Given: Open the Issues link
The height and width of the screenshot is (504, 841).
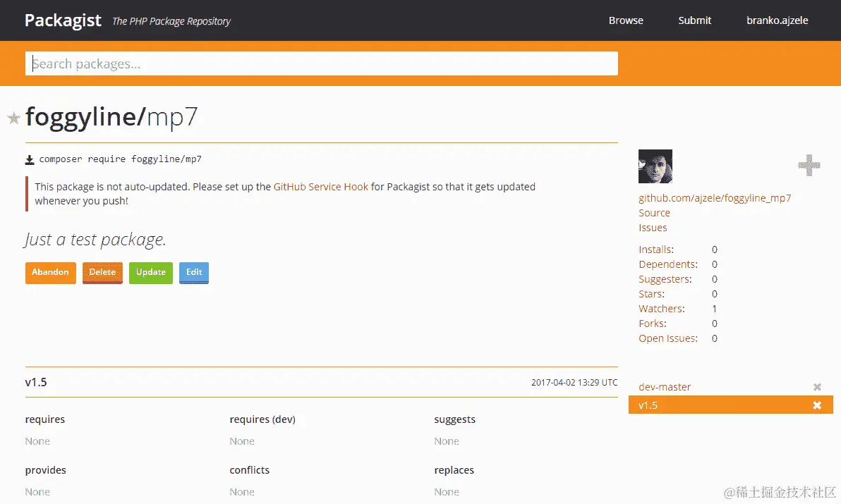Looking at the screenshot, I should click(x=653, y=228).
